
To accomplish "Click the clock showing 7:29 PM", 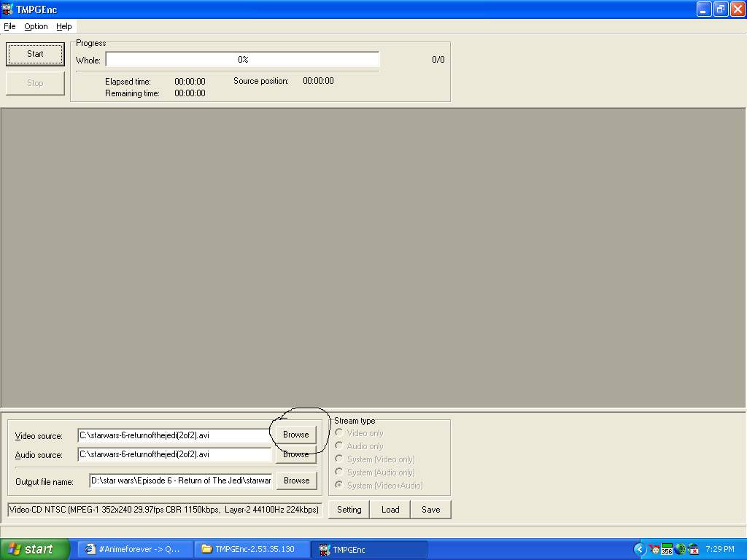I will [721, 549].
